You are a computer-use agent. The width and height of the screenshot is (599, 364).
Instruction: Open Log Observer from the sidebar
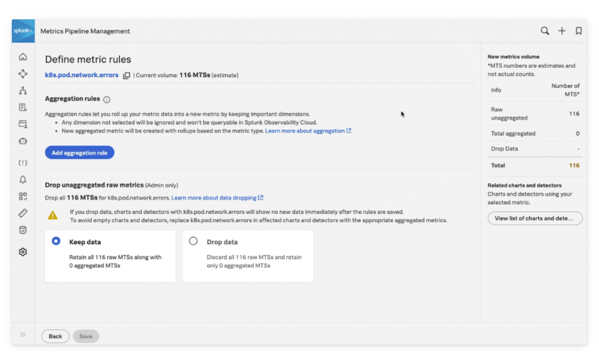click(23, 107)
